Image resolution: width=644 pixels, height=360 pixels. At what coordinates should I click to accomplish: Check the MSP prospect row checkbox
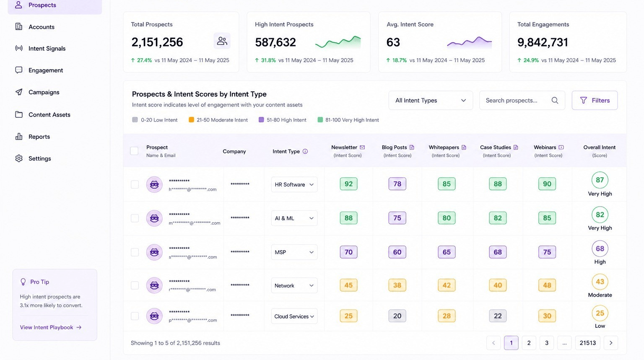135,252
